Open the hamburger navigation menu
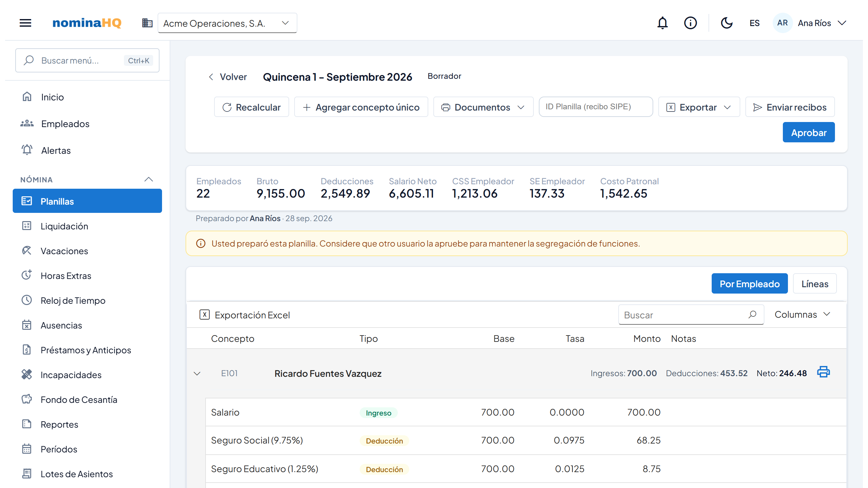Viewport: 868px width, 488px height. pyautogui.click(x=25, y=23)
